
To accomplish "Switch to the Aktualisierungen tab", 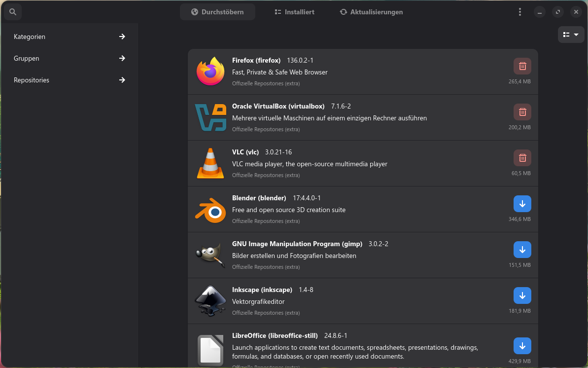I will (x=371, y=12).
